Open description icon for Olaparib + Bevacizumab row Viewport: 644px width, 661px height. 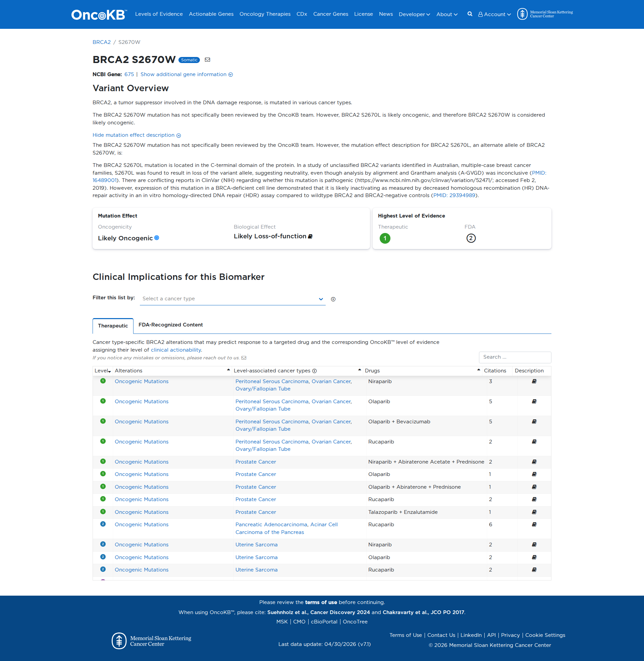534,421
